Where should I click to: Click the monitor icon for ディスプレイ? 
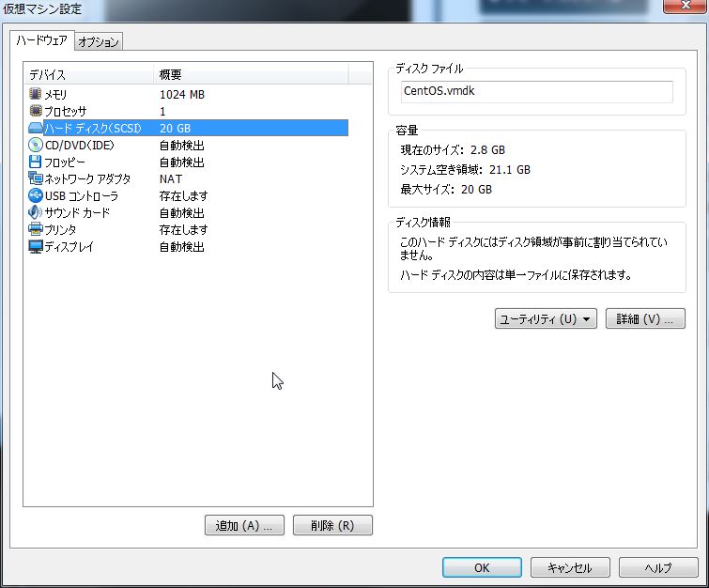pyautogui.click(x=36, y=246)
